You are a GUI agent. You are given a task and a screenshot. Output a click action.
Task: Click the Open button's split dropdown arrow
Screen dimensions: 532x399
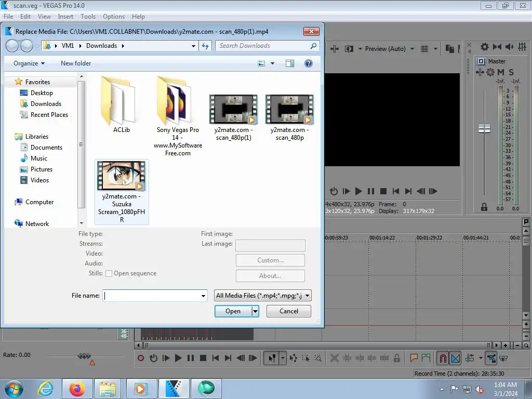coord(255,311)
